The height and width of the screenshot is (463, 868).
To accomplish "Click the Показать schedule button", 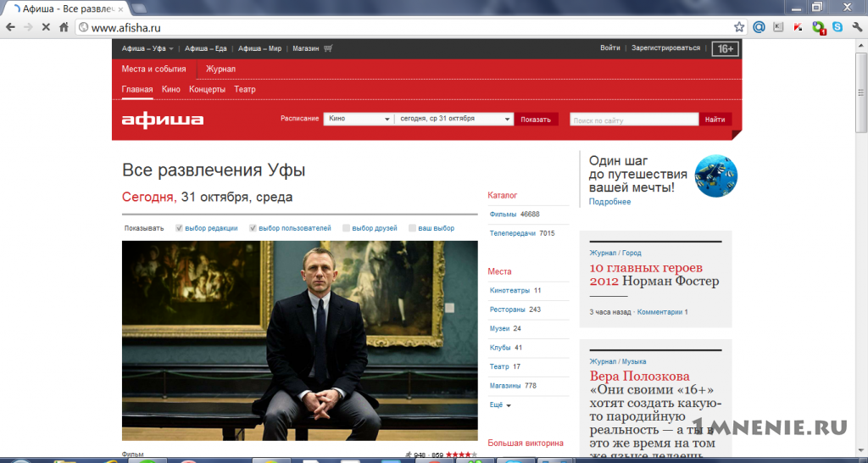I will pyautogui.click(x=536, y=119).
